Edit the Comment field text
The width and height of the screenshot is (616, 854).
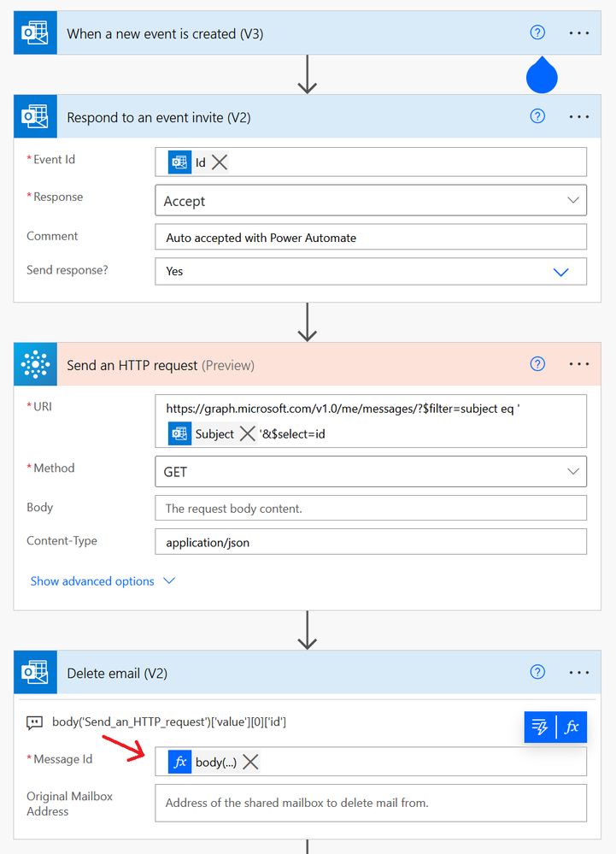tap(371, 237)
